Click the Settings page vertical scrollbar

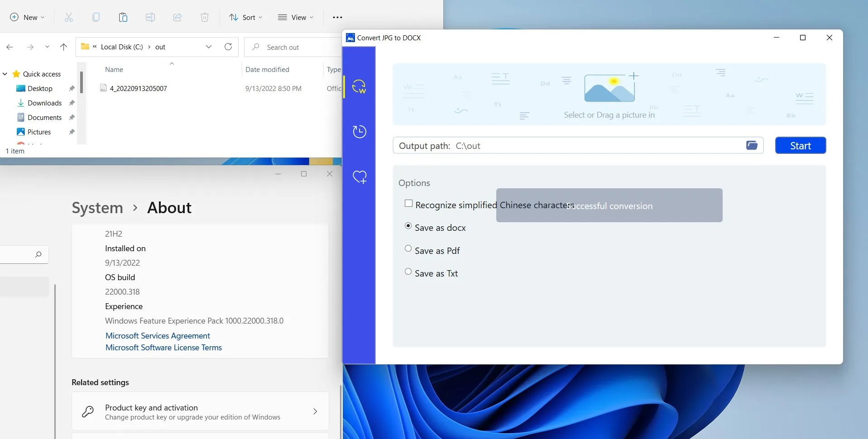coord(341,412)
